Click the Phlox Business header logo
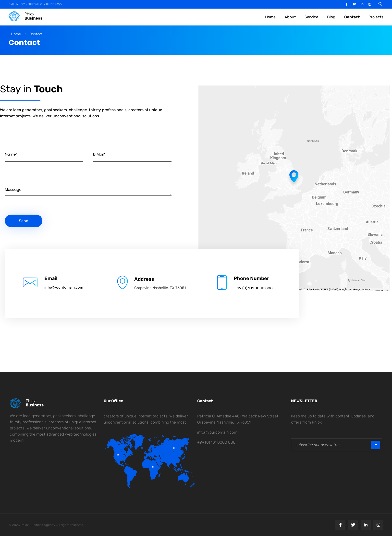Screen dimensions: 392x536 25,16
